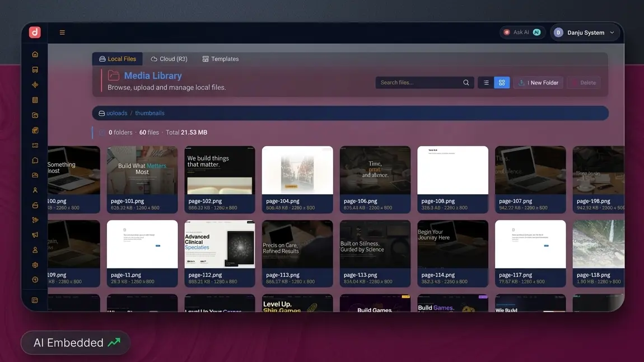644x362 pixels.
Task: Select the 'Built on Stillness' page-113.png thumbnail
Action: [x=375, y=253]
